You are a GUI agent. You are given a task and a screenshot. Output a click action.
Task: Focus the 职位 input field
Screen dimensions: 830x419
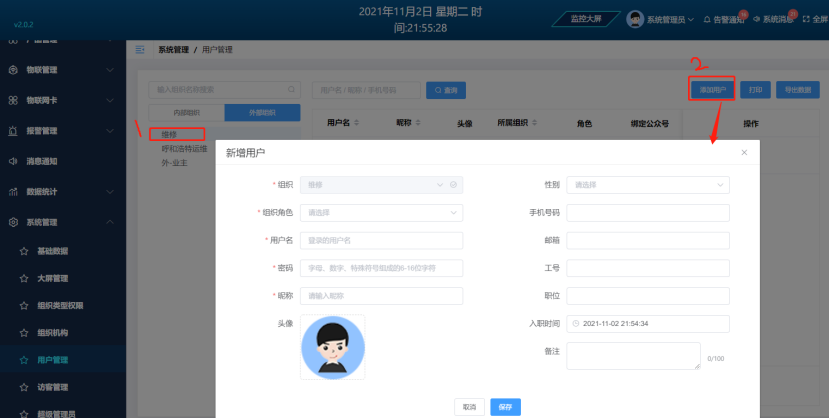click(x=648, y=296)
